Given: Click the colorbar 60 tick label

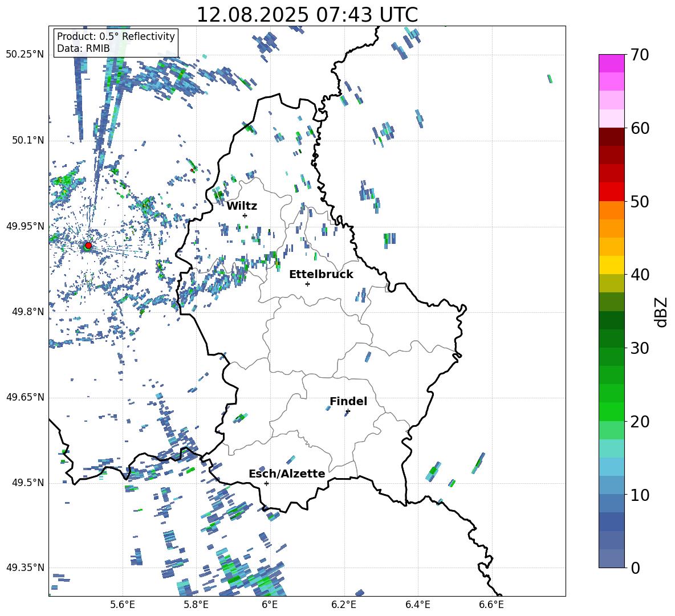Looking at the screenshot, I should point(640,128).
